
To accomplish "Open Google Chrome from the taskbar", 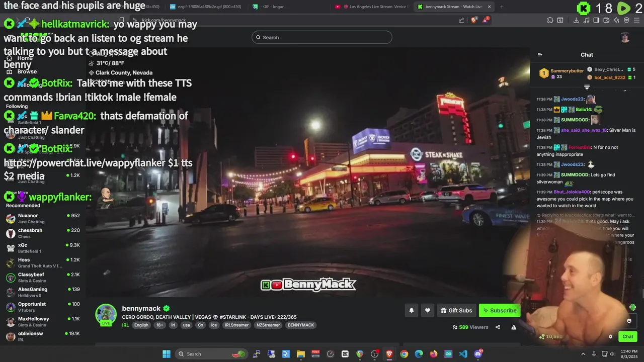I will tap(404, 354).
